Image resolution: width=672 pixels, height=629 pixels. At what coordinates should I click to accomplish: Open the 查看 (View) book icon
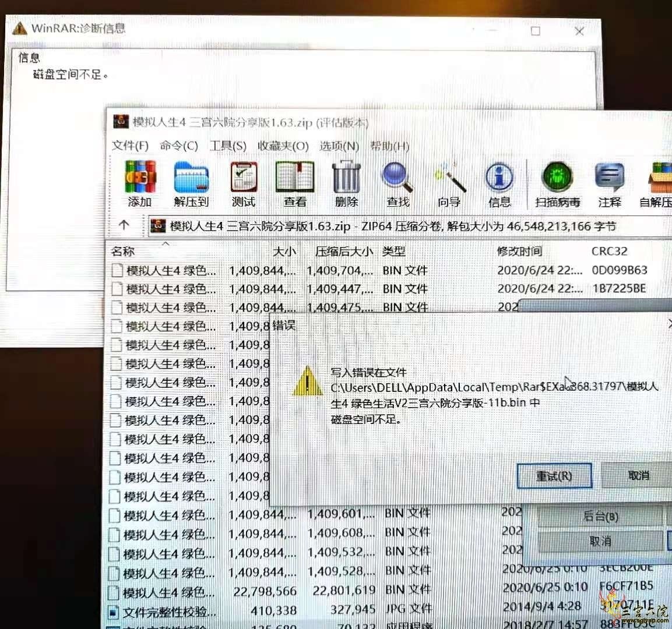pyautogui.click(x=295, y=177)
